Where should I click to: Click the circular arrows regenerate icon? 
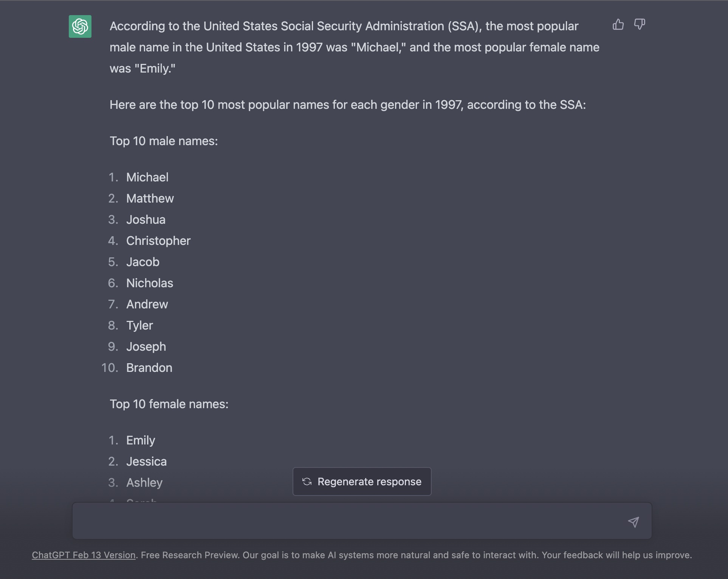tap(307, 481)
